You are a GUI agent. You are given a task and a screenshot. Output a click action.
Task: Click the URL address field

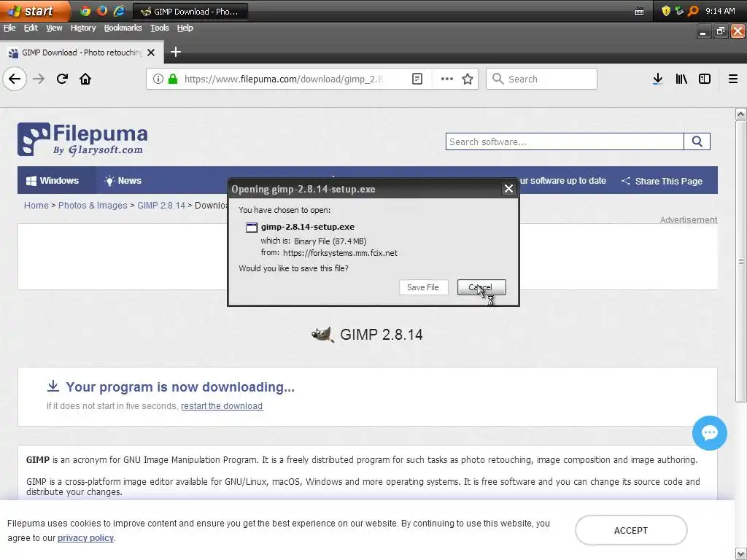click(284, 79)
